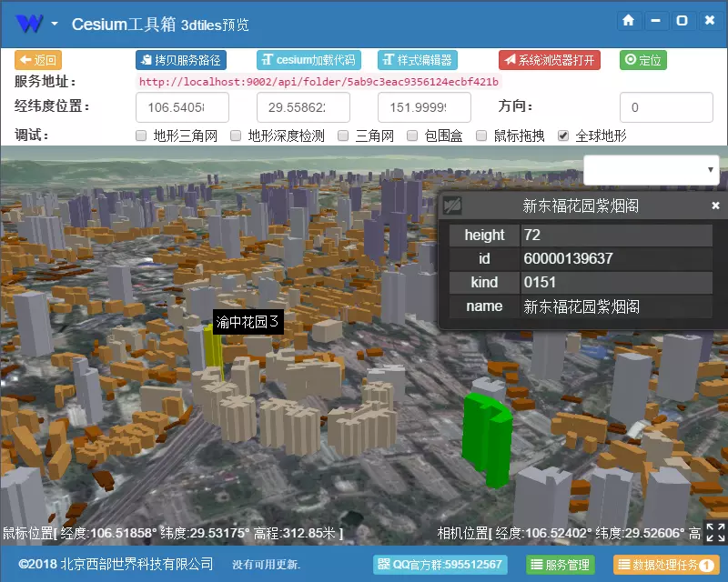The width and height of the screenshot is (728, 582).
Task: Click the task count badge 1
Action: (706, 565)
